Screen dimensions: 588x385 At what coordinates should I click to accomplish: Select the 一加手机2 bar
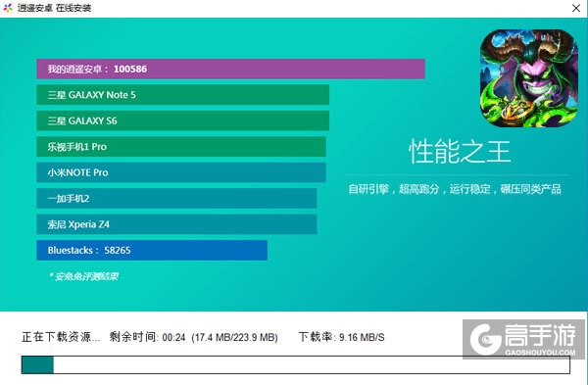(176, 198)
